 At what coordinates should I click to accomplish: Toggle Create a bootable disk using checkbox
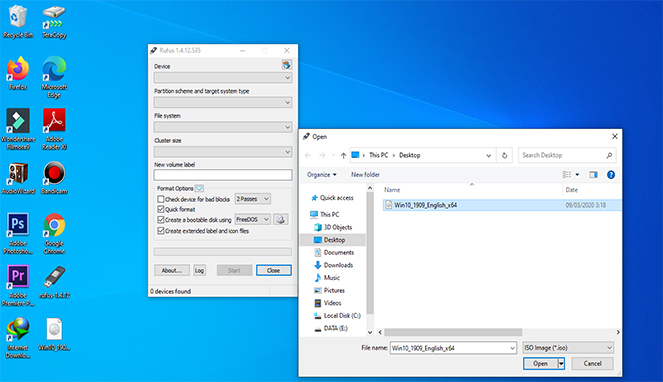click(161, 220)
